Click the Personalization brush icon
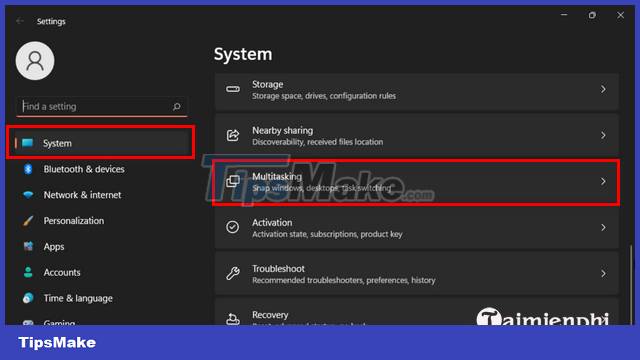The height and width of the screenshot is (360, 640). (28, 221)
